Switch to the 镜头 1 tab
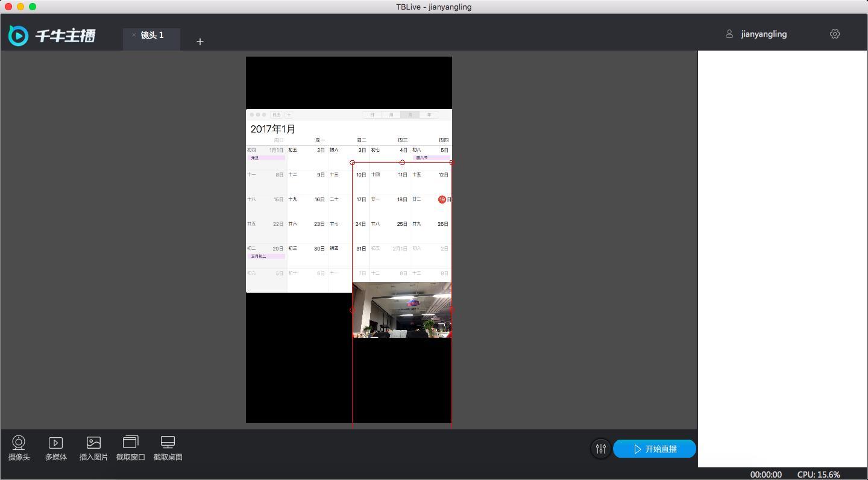The width and height of the screenshot is (868, 480). point(153,36)
